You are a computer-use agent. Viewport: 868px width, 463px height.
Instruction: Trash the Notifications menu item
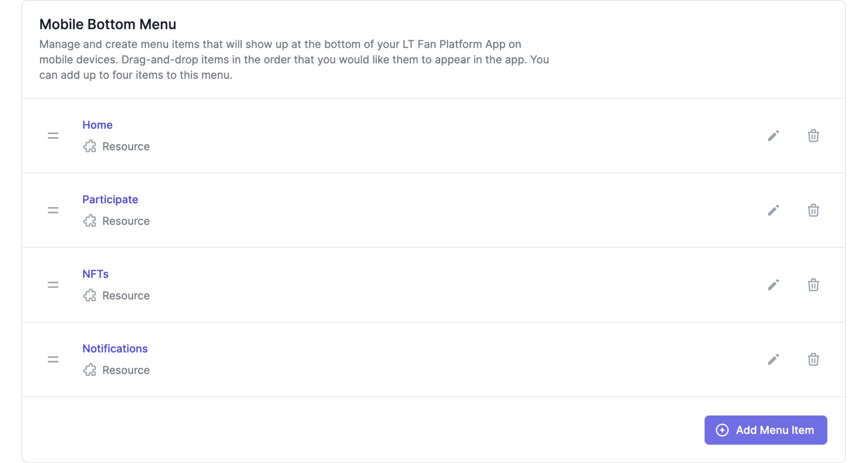pos(813,359)
